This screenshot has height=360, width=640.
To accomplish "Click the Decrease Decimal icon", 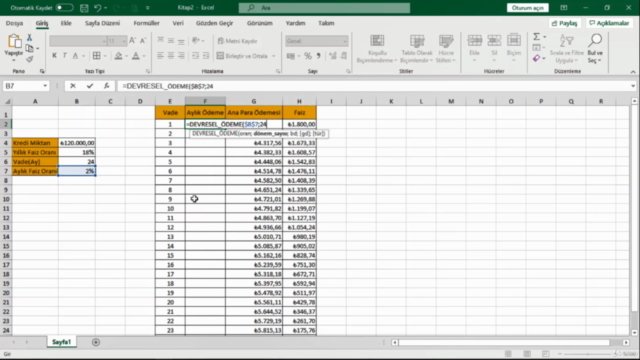I will [x=344, y=56].
